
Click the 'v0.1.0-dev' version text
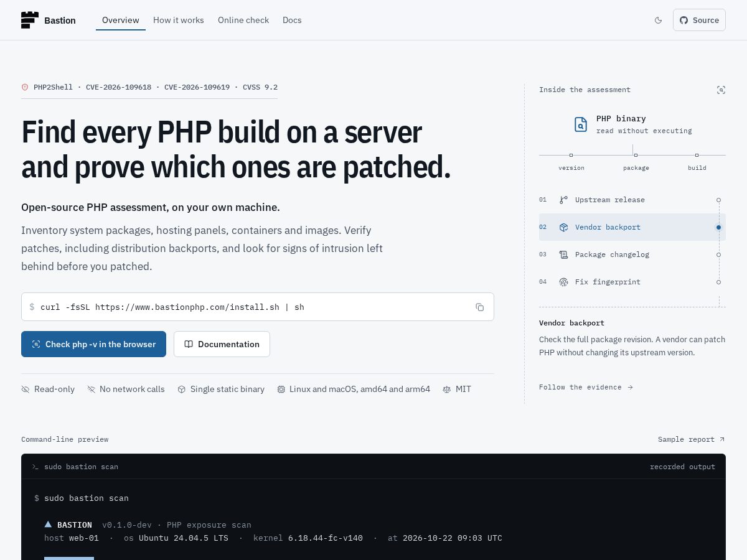tap(127, 525)
